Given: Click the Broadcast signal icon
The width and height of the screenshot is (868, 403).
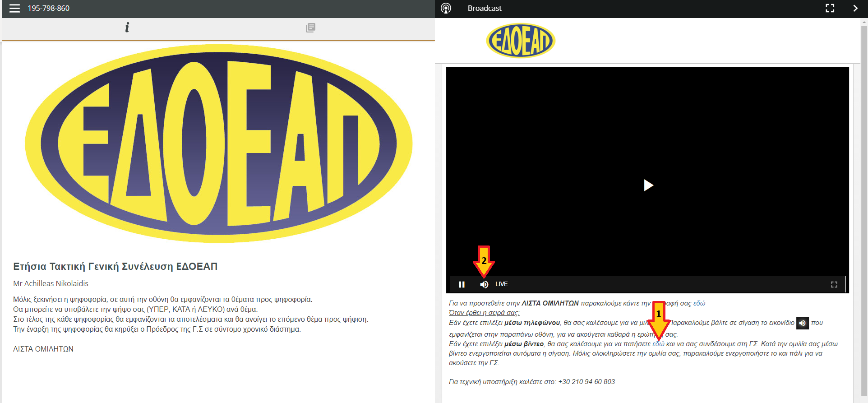Looking at the screenshot, I should tap(446, 8).
